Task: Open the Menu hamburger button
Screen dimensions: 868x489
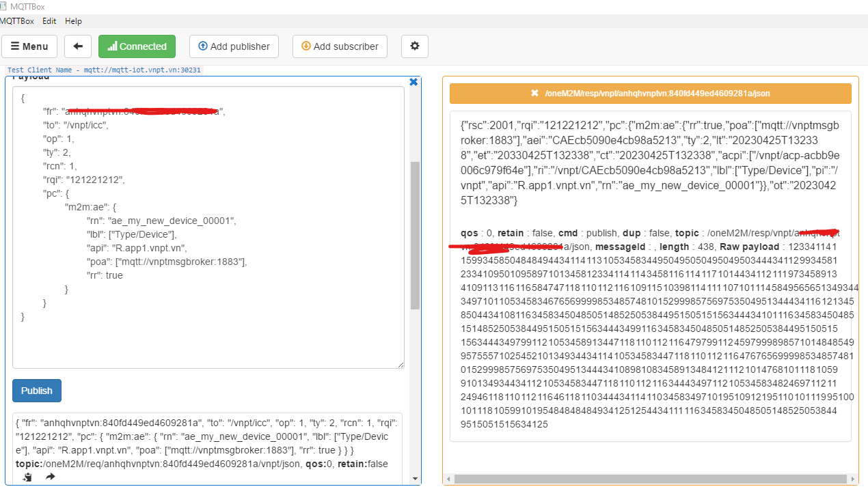Action: click(x=29, y=46)
